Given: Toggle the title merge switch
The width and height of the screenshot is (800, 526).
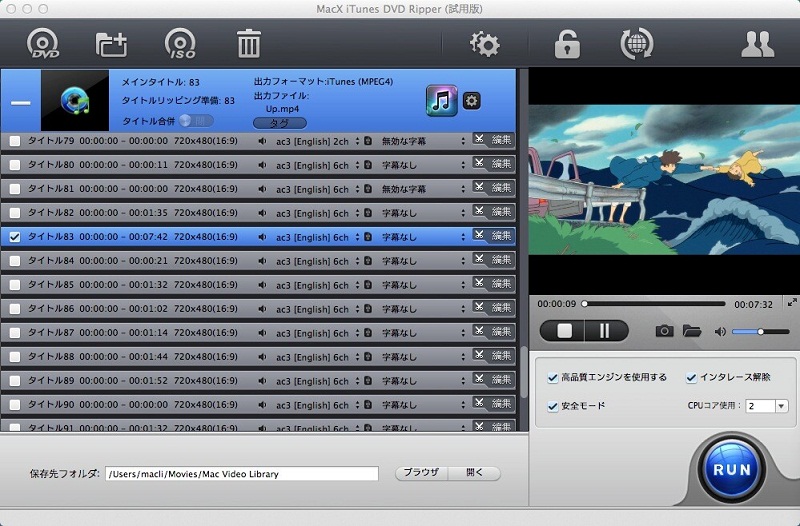Looking at the screenshot, I should 196,121.
